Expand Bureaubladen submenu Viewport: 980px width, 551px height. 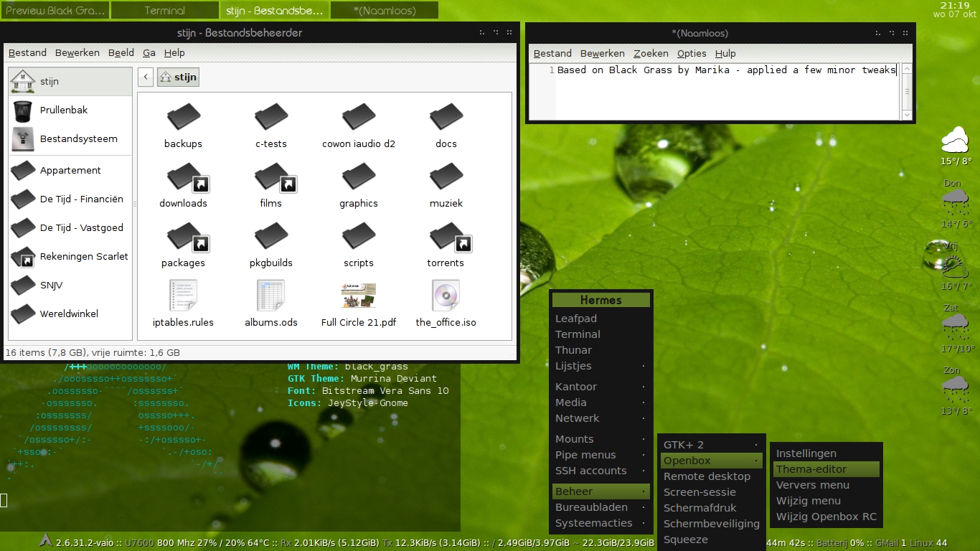(601, 507)
